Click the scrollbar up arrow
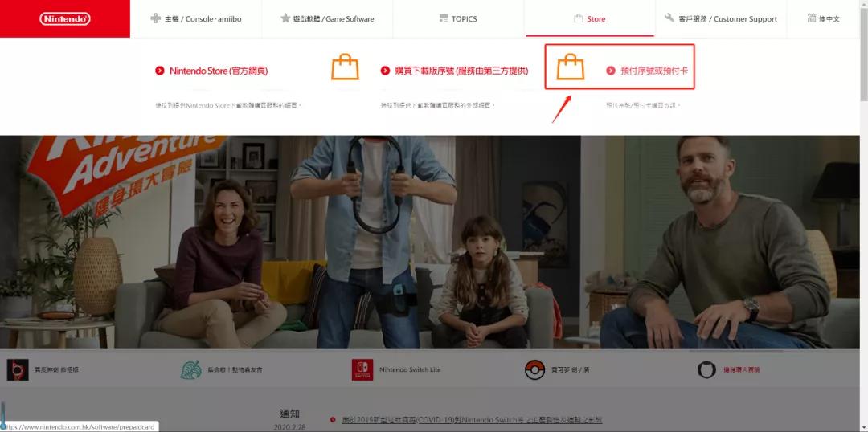This screenshot has width=868, height=432. (x=864, y=4)
